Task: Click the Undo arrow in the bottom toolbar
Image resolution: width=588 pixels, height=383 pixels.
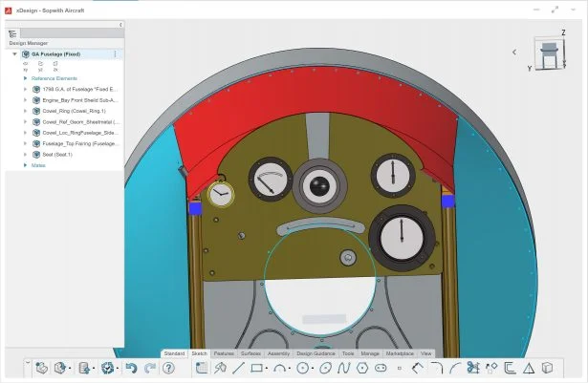Action: point(131,368)
